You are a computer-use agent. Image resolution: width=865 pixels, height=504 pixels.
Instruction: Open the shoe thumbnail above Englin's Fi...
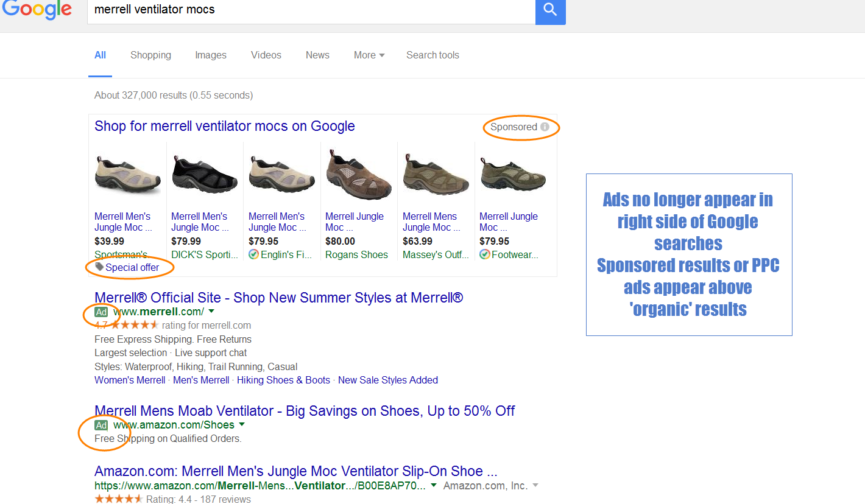click(x=282, y=175)
